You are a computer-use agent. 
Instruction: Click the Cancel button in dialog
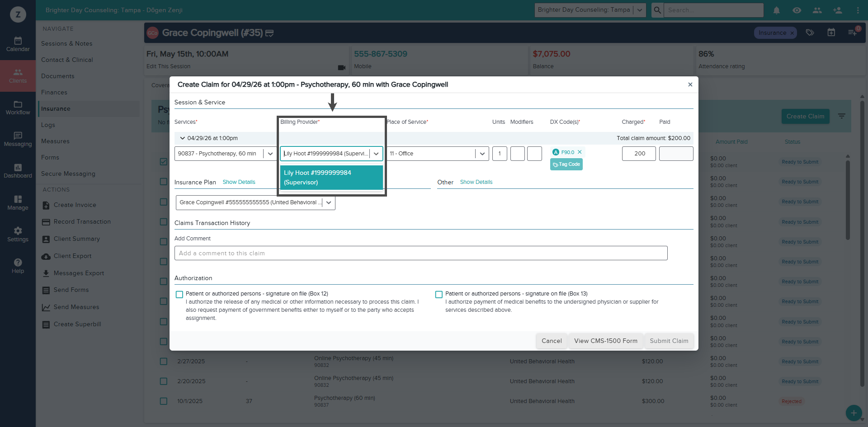click(x=552, y=341)
